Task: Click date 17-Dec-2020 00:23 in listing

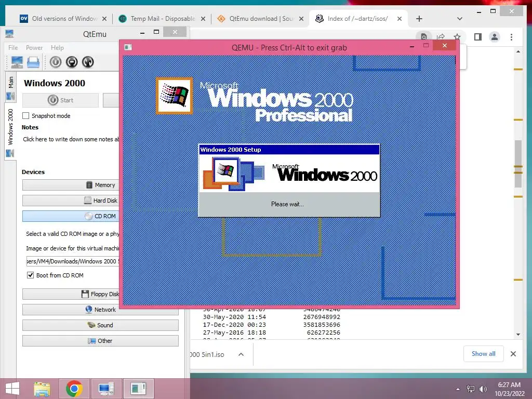Action: click(234, 325)
